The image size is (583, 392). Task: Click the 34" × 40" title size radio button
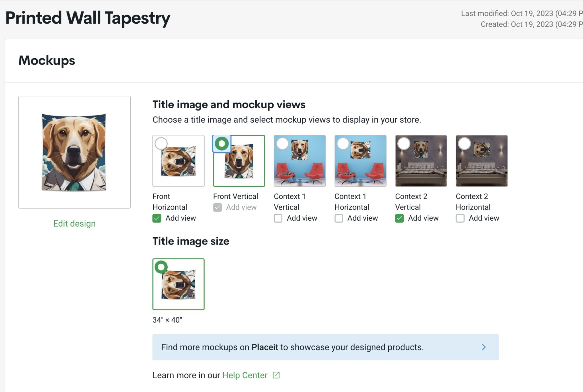pyautogui.click(x=161, y=267)
